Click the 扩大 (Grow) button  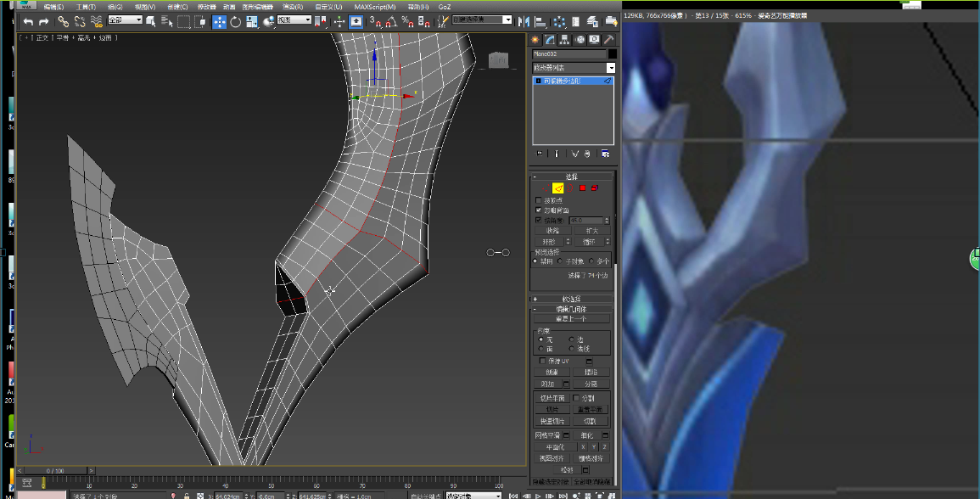pyautogui.click(x=592, y=231)
